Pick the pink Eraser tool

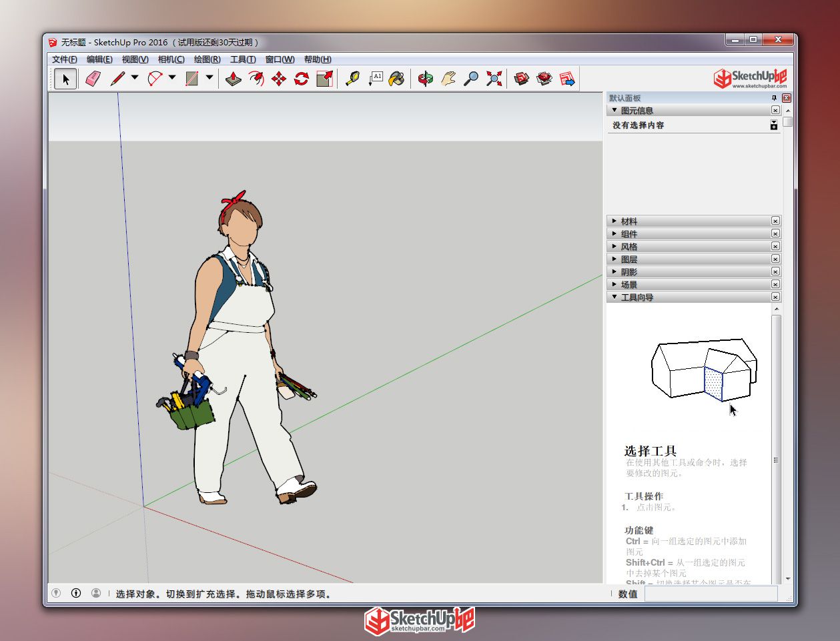(x=93, y=79)
